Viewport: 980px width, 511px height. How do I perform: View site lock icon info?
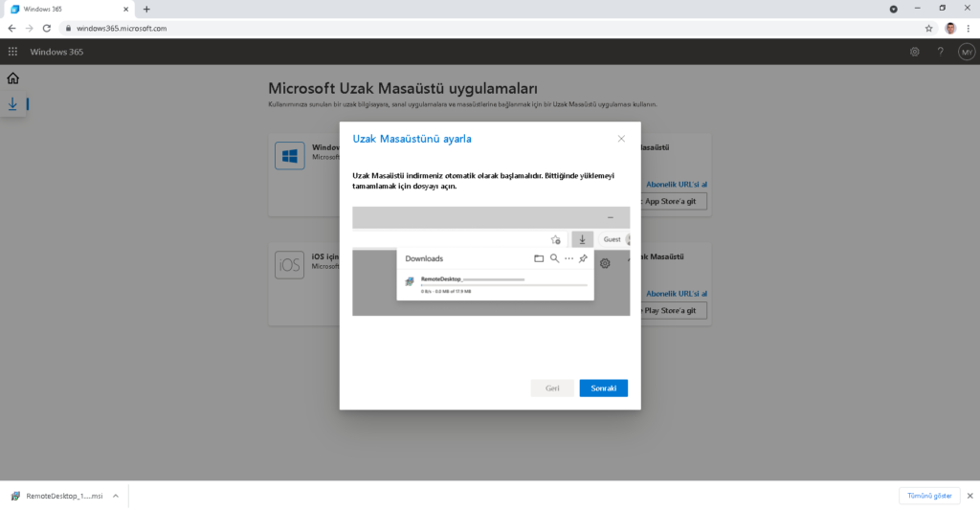coord(68,28)
